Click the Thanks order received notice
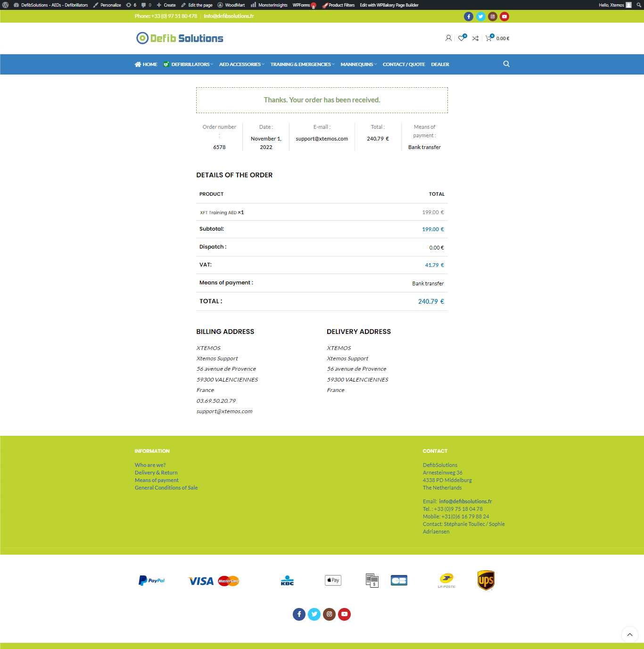Viewport: 644px width, 649px height. [322, 100]
